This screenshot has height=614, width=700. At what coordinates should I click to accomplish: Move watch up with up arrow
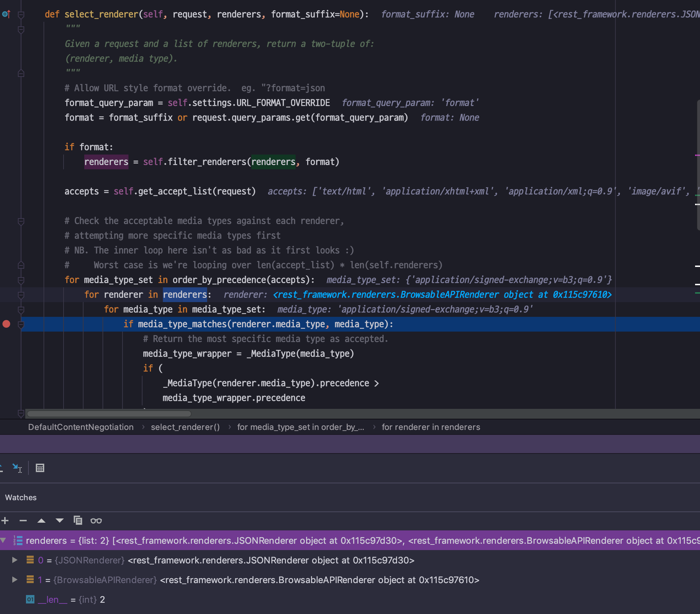point(41,521)
